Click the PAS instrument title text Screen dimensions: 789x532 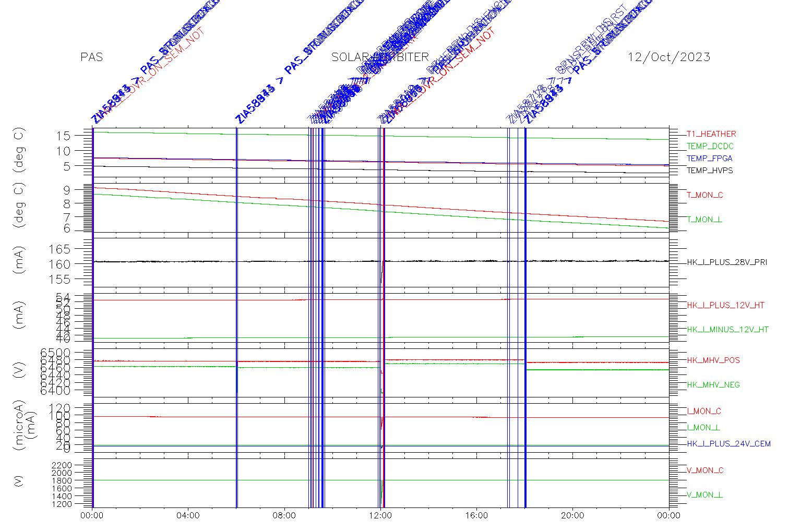pyautogui.click(x=91, y=57)
